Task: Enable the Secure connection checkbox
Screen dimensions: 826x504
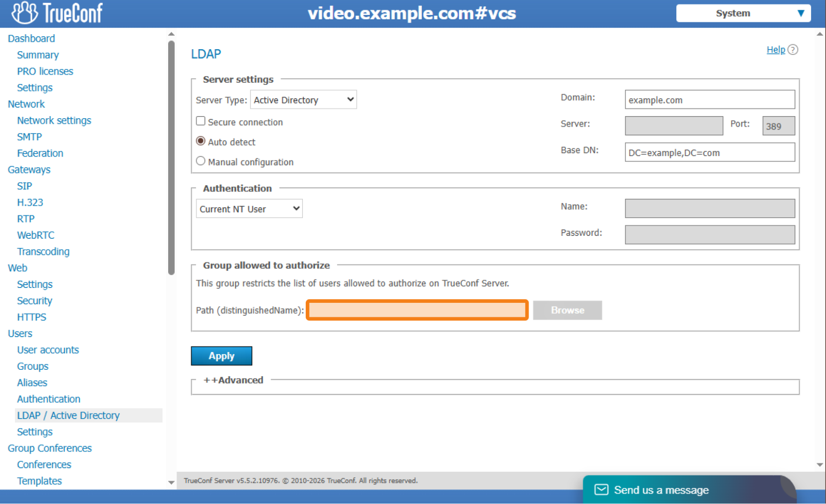Action: point(200,121)
